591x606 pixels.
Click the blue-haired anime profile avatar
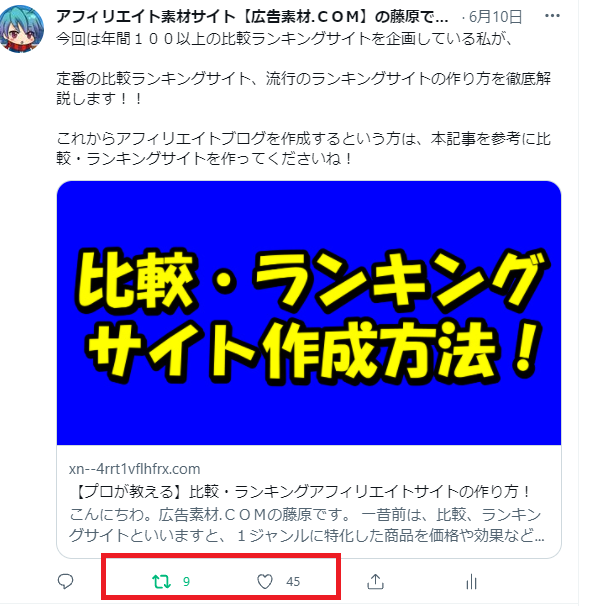pos(22,29)
